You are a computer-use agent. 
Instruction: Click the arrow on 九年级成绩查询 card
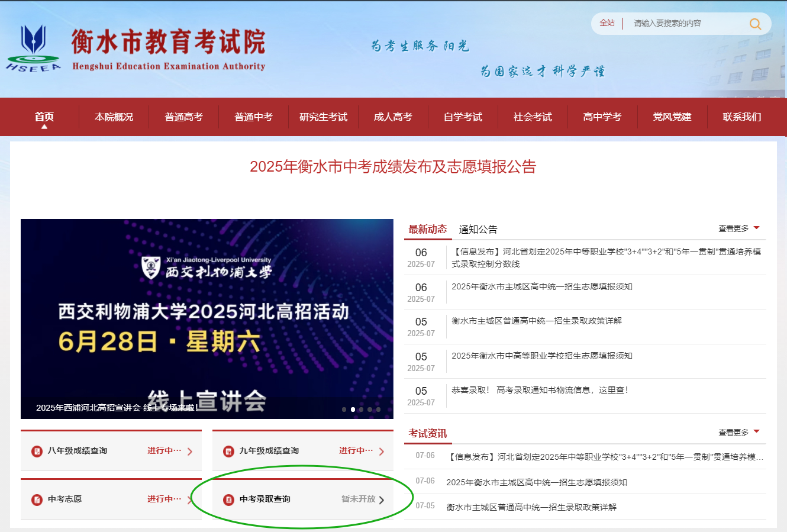tap(382, 452)
